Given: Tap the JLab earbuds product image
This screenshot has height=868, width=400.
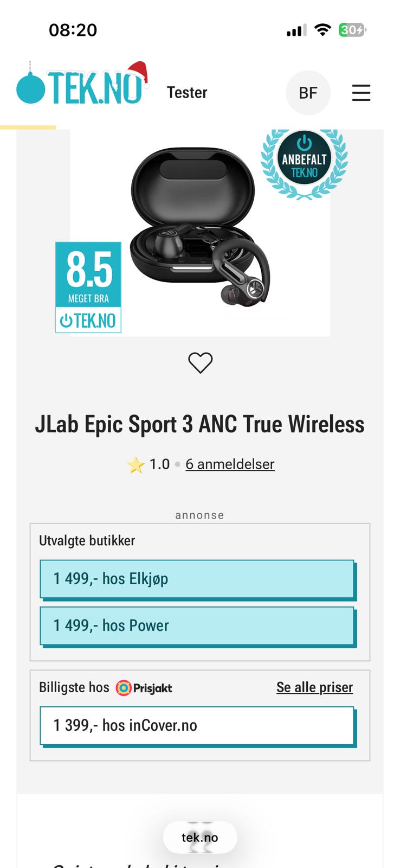Looking at the screenshot, I should tap(200, 226).
